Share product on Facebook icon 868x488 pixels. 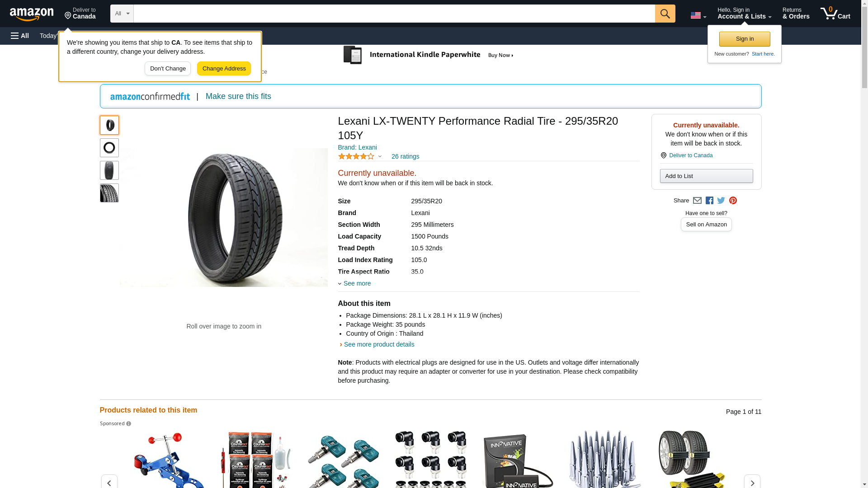pyautogui.click(x=709, y=201)
